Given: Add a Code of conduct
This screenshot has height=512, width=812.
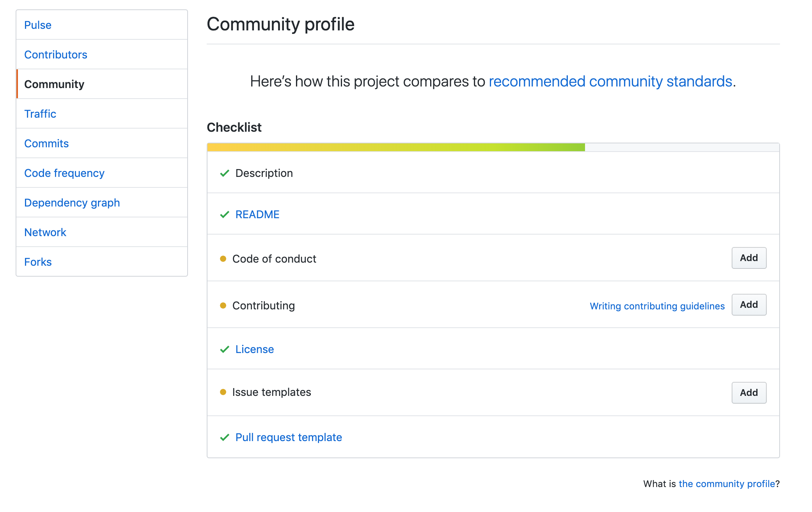Looking at the screenshot, I should (x=748, y=258).
